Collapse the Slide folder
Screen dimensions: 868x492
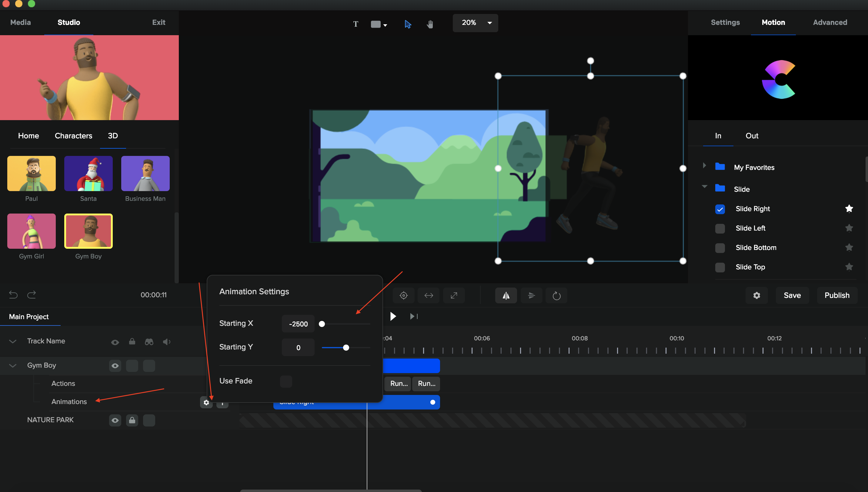pos(704,186)
